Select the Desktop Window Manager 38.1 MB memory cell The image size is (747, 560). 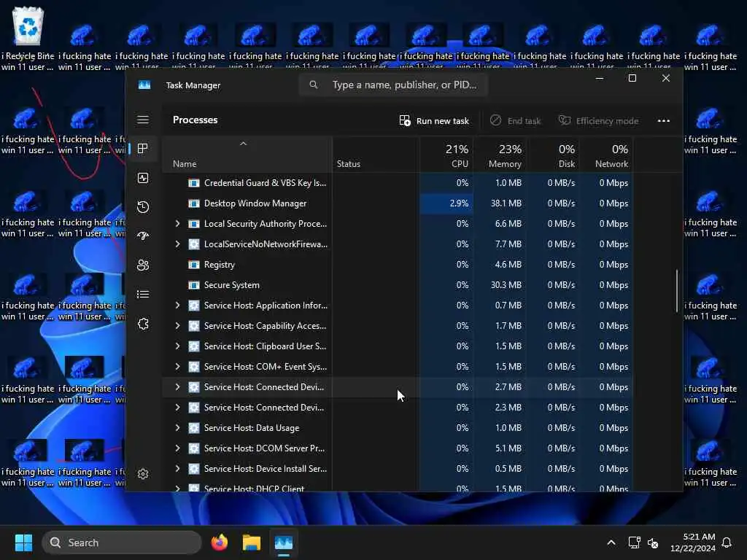tap(500, 203)
